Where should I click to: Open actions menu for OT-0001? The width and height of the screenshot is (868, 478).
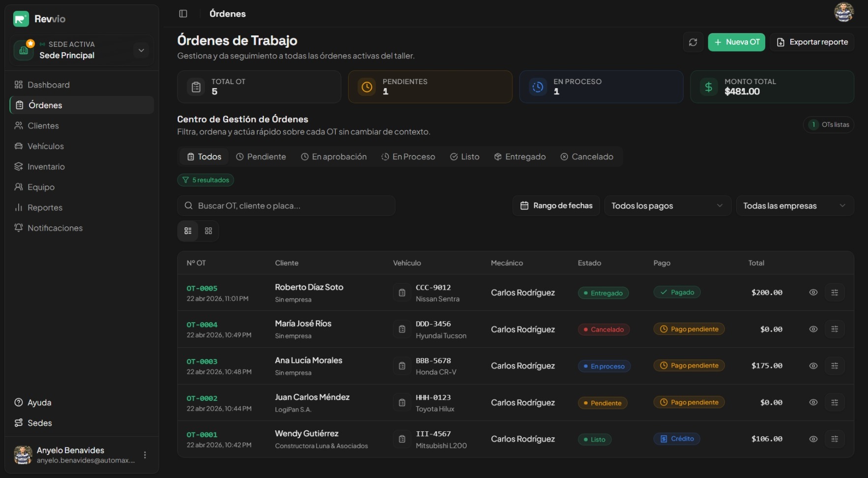point(835,439)
